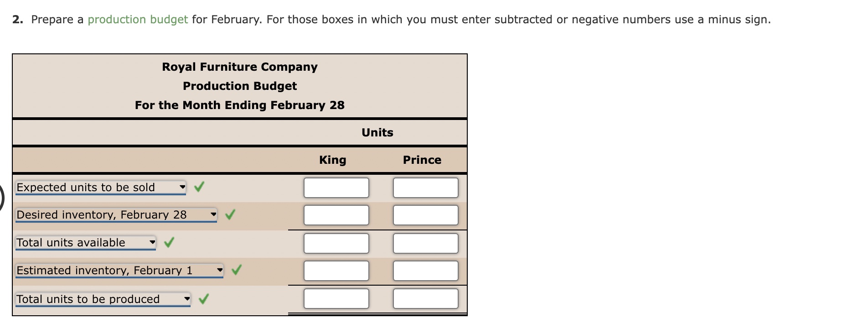Click the King input for Expected units sold

[x=336, y=188]
